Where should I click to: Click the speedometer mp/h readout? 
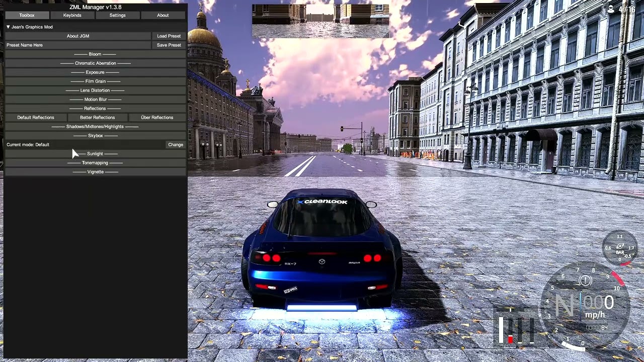(595, 315)
